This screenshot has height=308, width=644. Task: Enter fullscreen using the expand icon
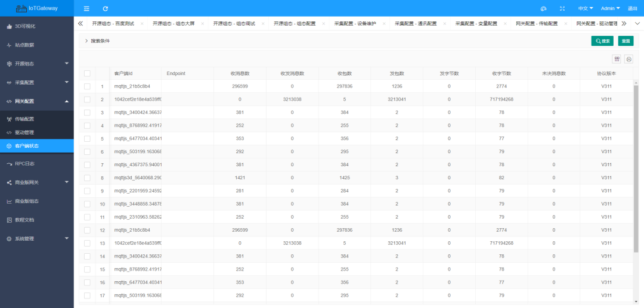pyautogui.click(x=562, y=8)
